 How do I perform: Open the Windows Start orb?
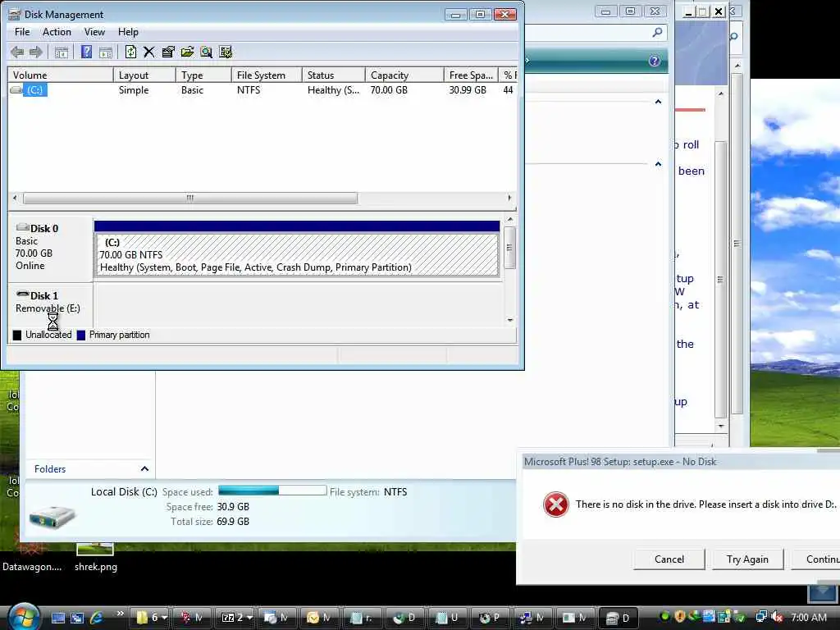(x=22, y=617)
